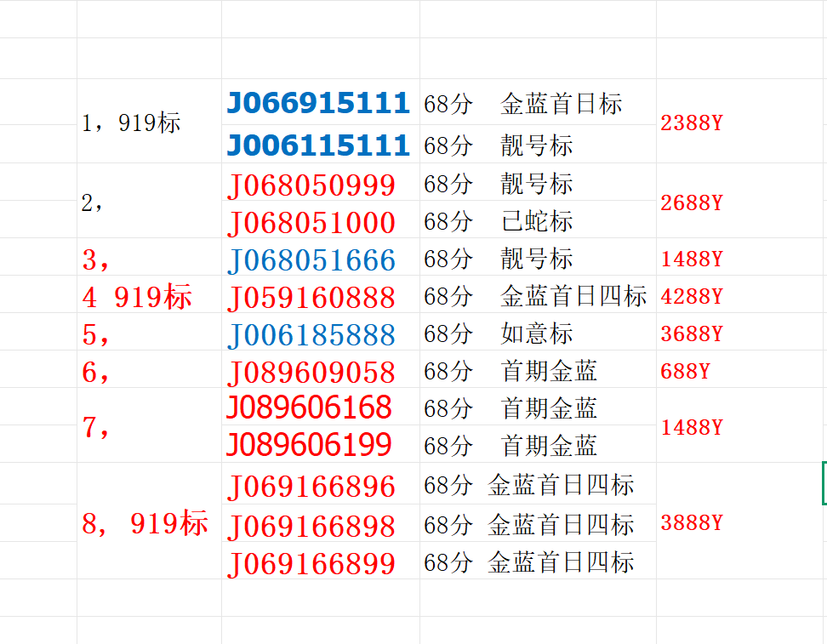This screenshot has height=644, width=827.
Task: Click the J089609058 cell
Action: (x=311, y=372)
